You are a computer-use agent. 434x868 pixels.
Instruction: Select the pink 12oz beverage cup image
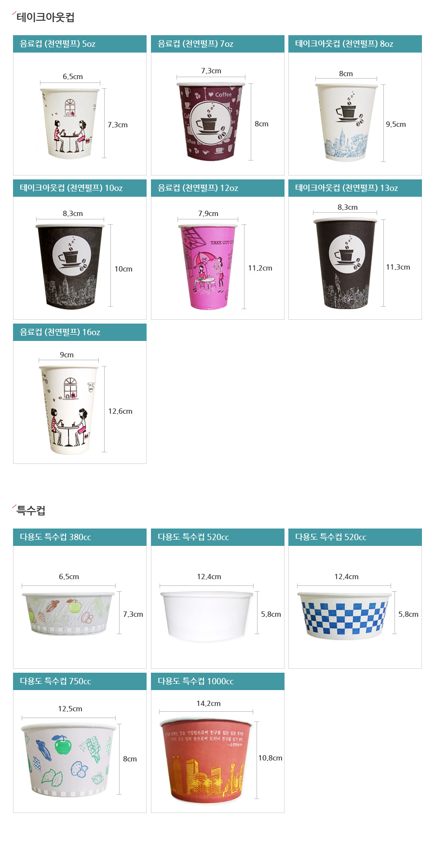click(x=208, y=267)
